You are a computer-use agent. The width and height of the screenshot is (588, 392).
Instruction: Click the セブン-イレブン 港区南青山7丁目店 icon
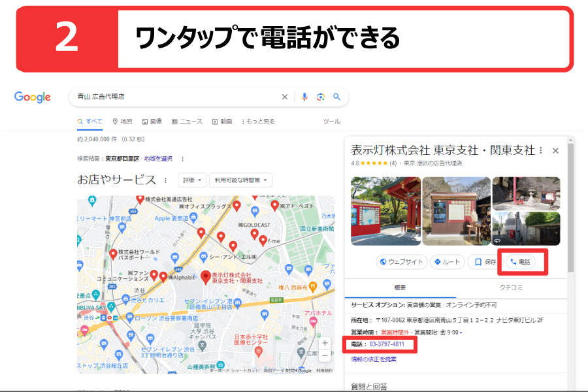click(x=237, y=302)
